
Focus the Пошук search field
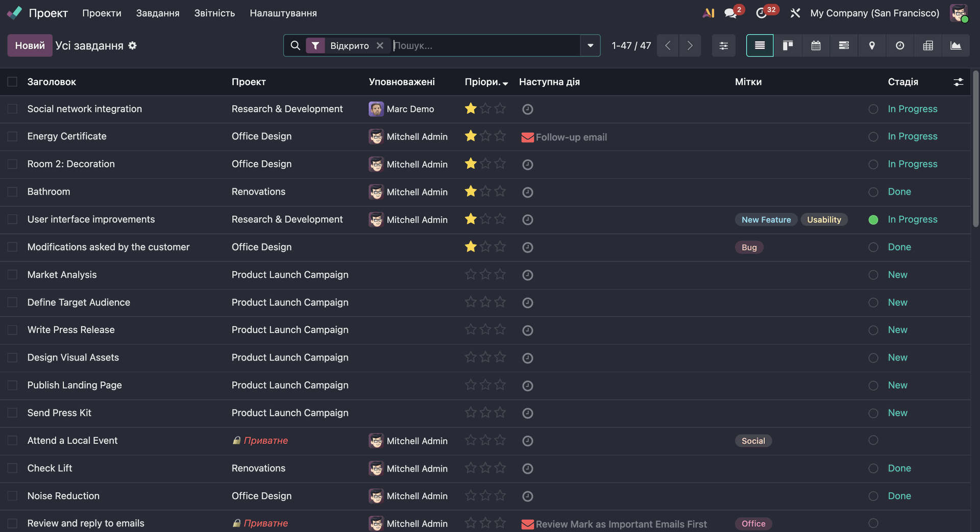[x=485, y=45]
